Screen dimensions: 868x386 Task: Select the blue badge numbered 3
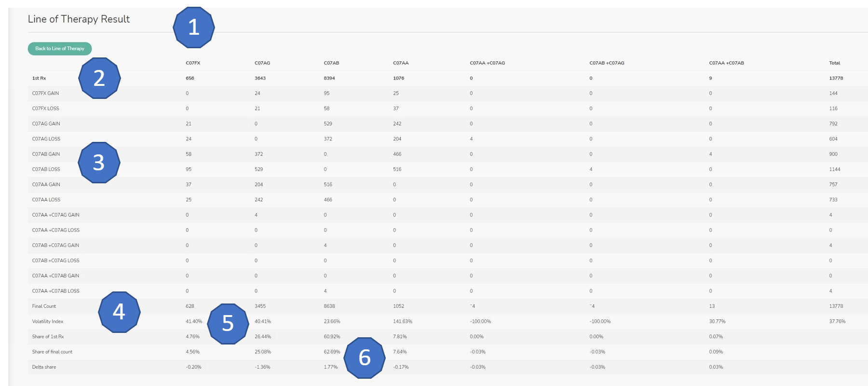pos(99,163)
